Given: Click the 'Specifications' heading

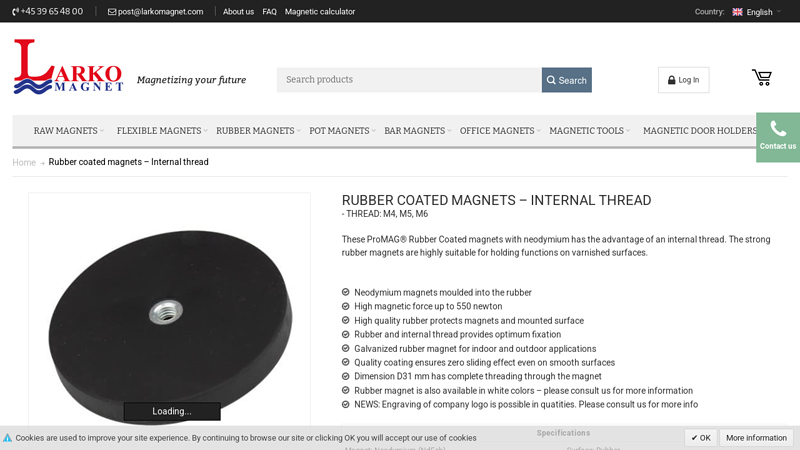Looking at the screenshot, I should pyautogui.click(x=563, y=433).
